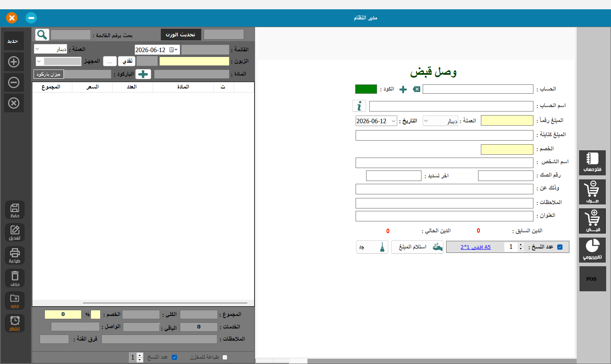The height and width of the screenshot is (364, 611).
Task: Open the A5 افقي 1*2 print layout link
Action: tap(476, 247)
